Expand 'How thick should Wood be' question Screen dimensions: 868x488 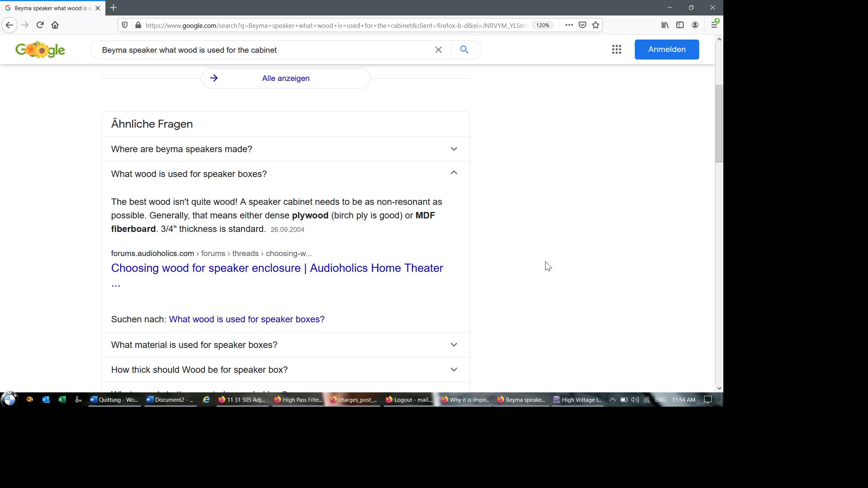point(286,370)
